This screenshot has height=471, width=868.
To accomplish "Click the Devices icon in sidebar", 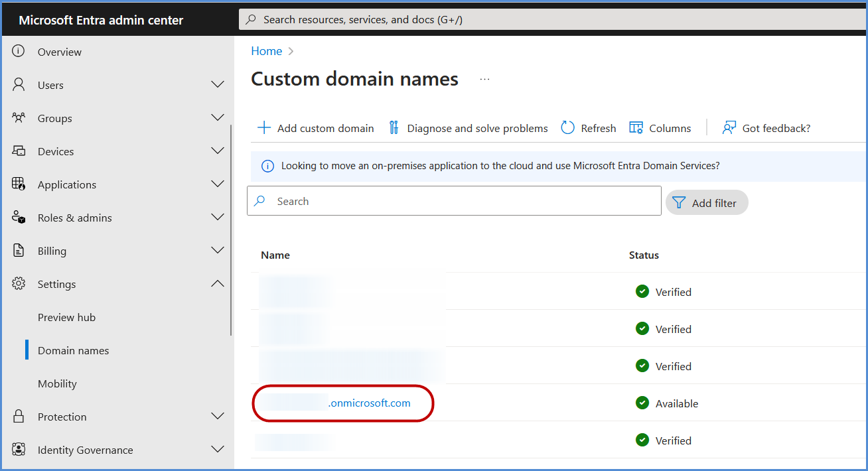I will pyautogui.click(x=19, y=151).
